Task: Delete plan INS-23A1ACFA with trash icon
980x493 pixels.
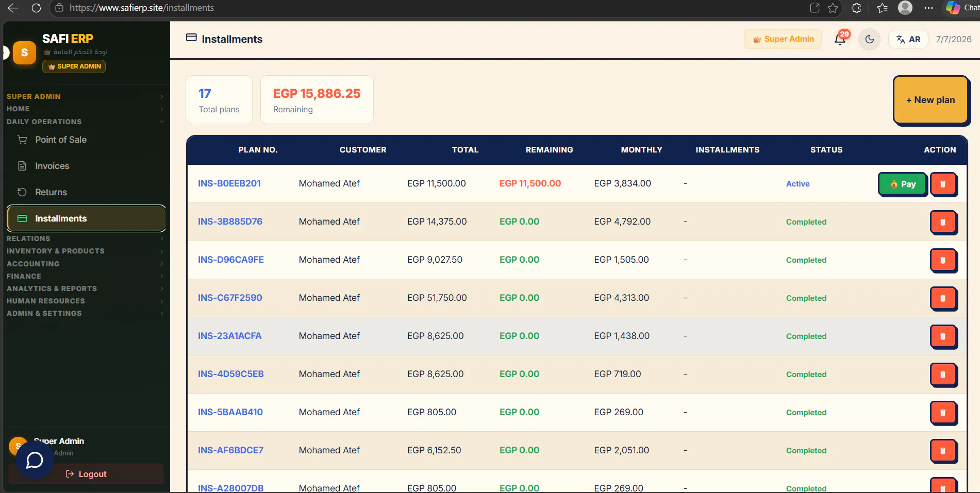Action: pos(943,336)
